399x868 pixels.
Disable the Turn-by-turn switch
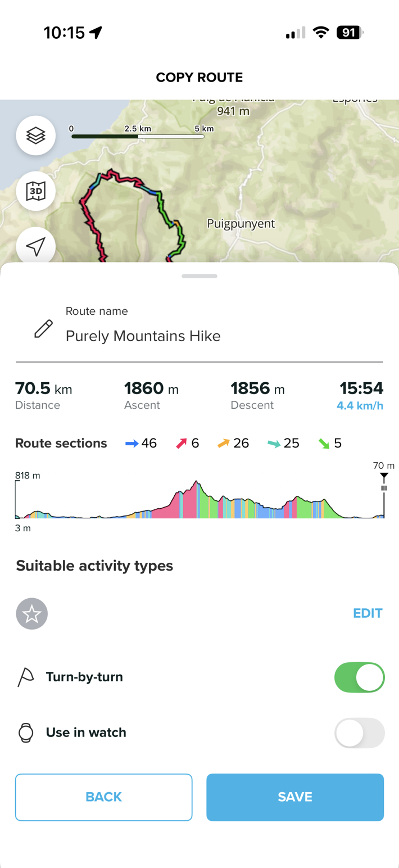(359, 677)
